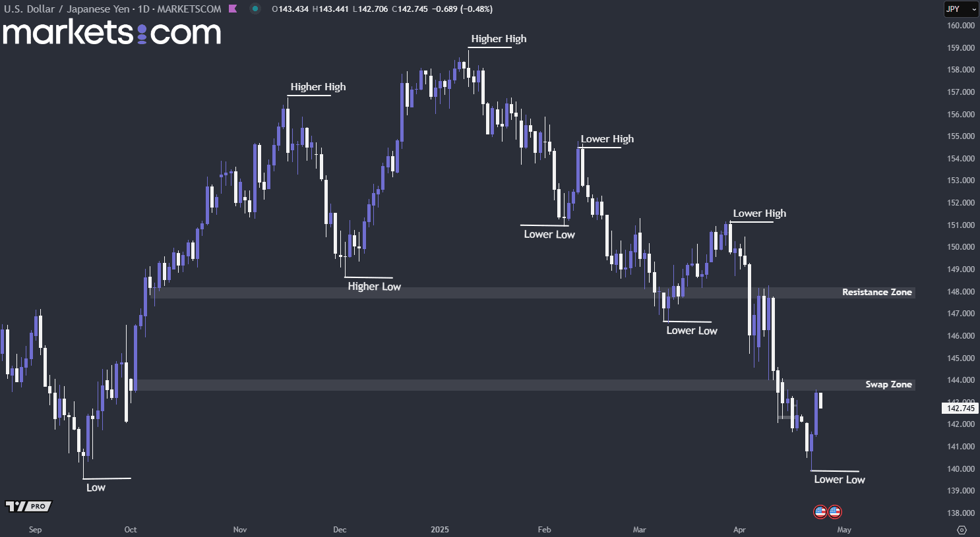Click the markets.com logo

point(112,33)
